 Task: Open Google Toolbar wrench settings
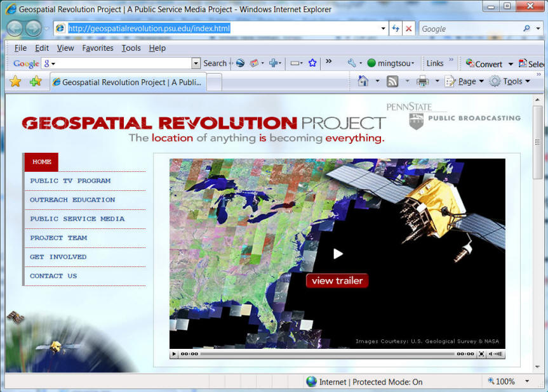(352, 63)
